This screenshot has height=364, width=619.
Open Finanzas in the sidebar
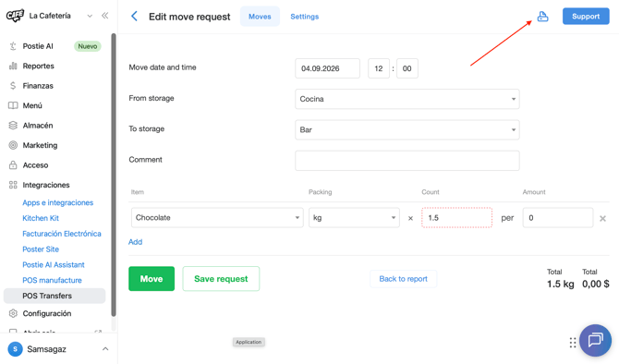point(38,86)
